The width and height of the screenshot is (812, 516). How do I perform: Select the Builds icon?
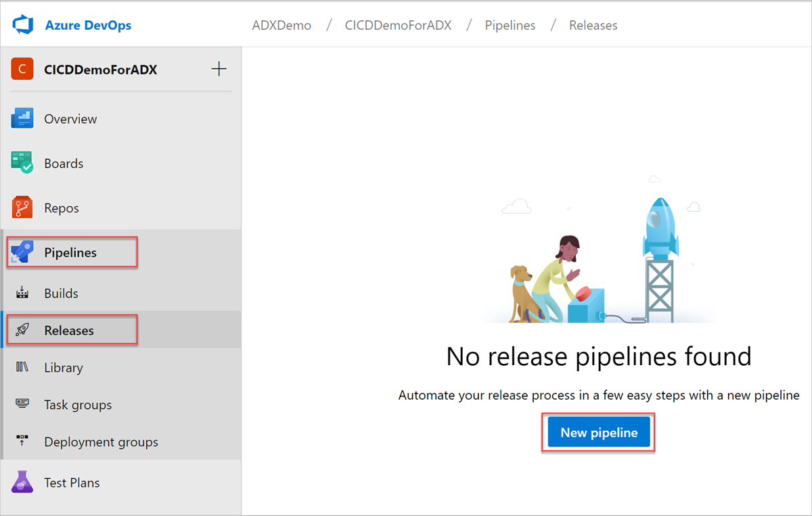[x=22, y=293]
